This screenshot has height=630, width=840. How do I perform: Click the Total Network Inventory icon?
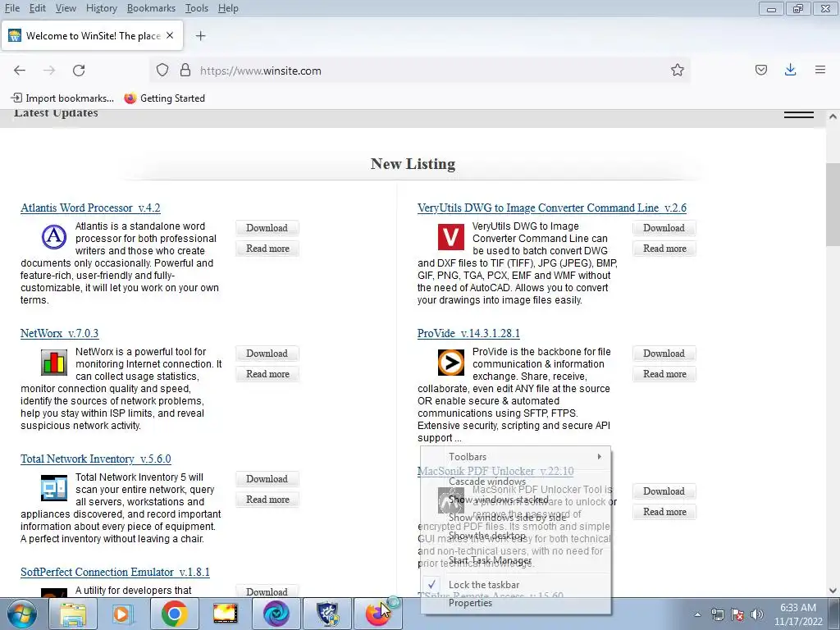tap(54, 487)
